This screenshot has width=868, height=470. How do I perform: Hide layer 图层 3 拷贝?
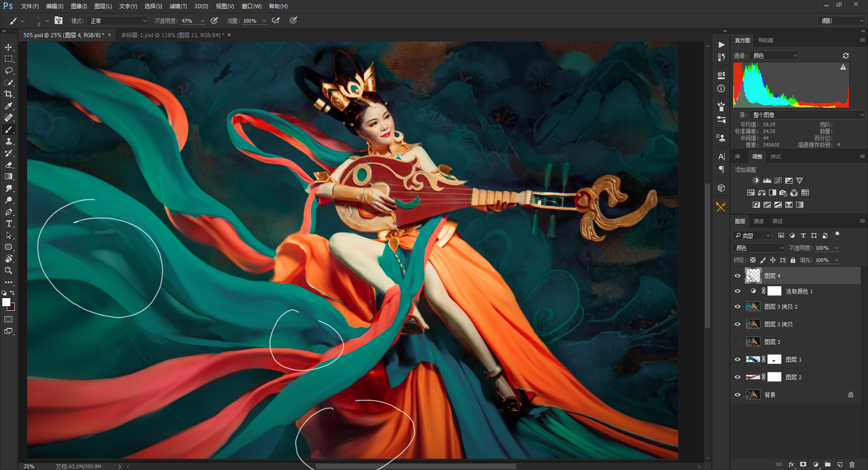[x=738, y=324]
